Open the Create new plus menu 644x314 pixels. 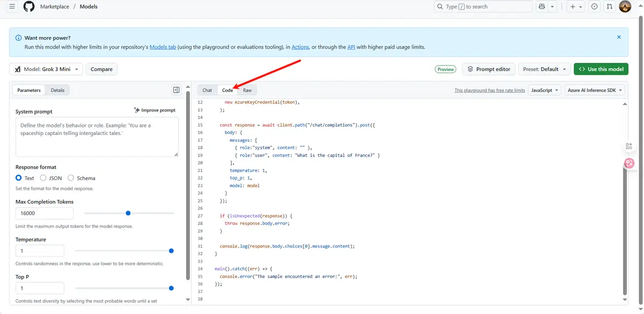576,7
